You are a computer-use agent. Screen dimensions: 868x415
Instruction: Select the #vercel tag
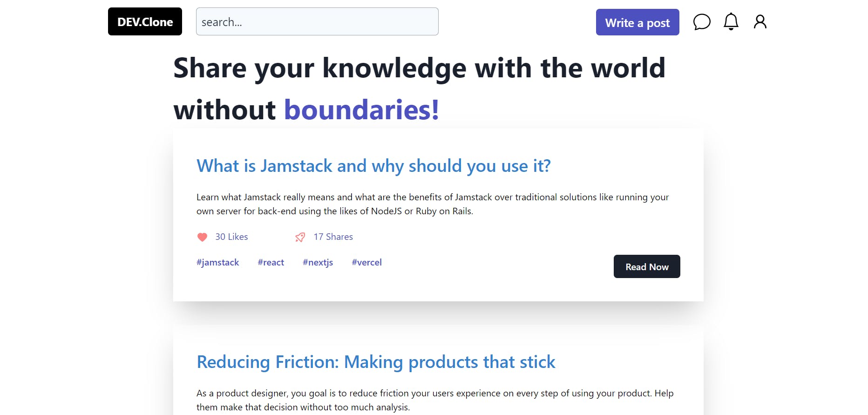(x=367, y=262)
